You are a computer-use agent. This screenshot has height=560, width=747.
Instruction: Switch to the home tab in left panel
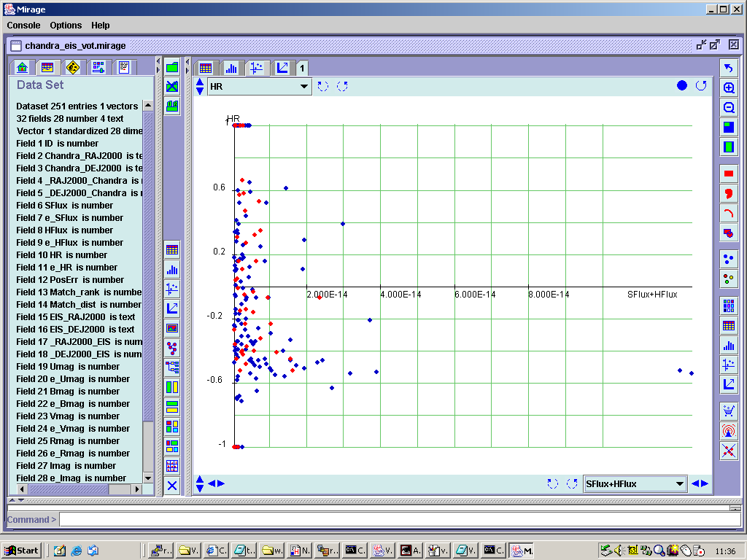click(x=23, y=68)
